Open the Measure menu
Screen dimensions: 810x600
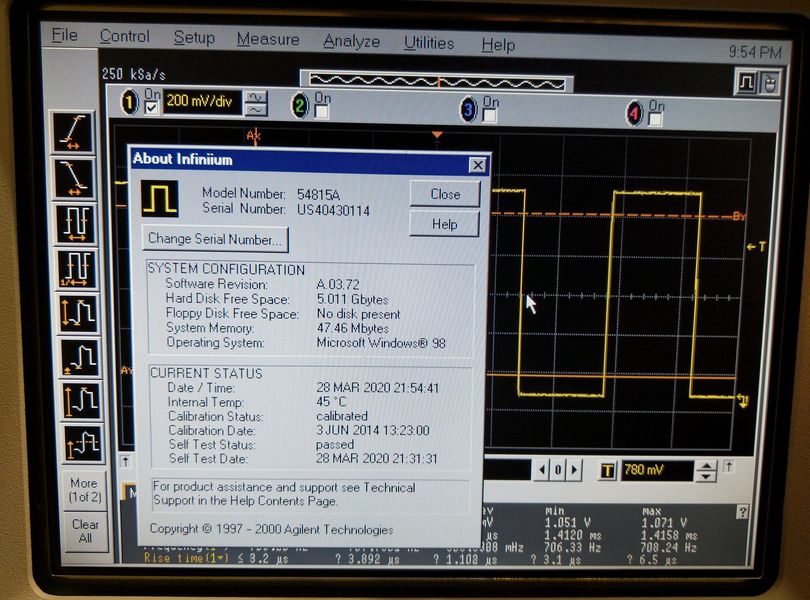(268, 39)
